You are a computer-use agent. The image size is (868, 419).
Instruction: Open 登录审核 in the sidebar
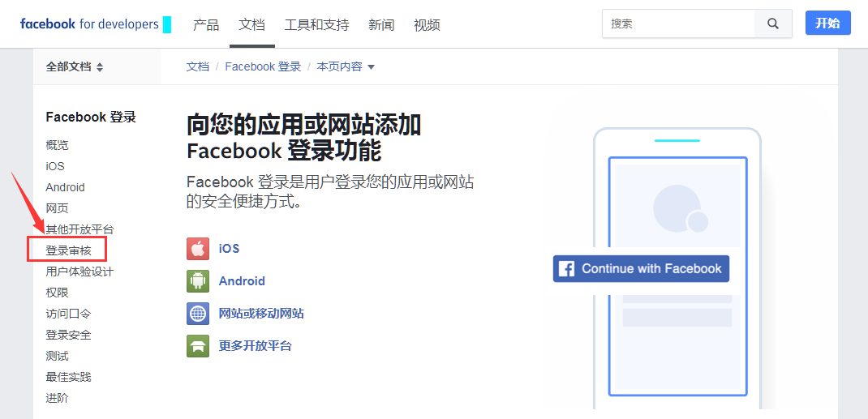68,250
